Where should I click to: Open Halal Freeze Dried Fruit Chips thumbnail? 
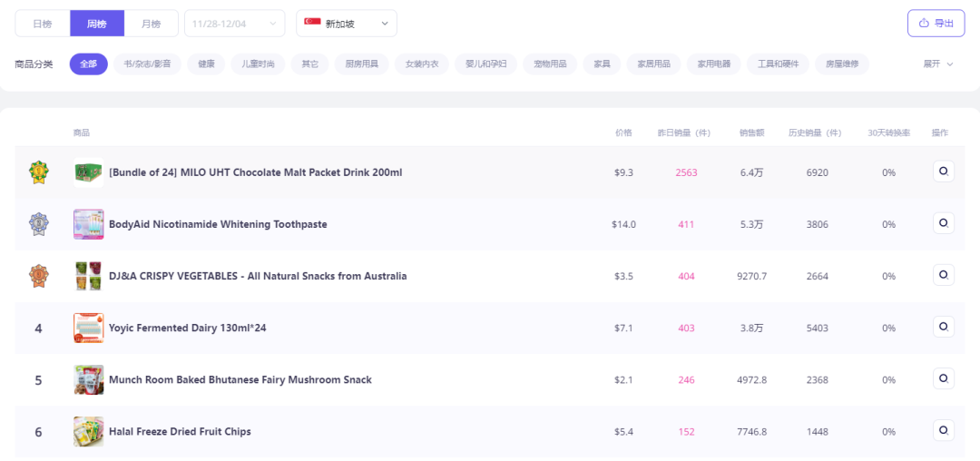pyautogui.click(x=88, y=431)
